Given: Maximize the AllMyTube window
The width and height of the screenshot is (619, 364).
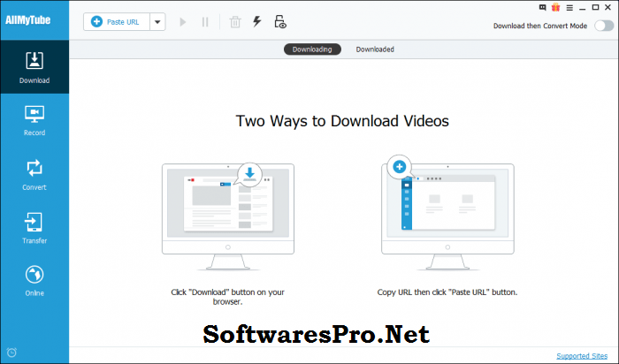Looking at the screenshot, I should coord(595,7).
